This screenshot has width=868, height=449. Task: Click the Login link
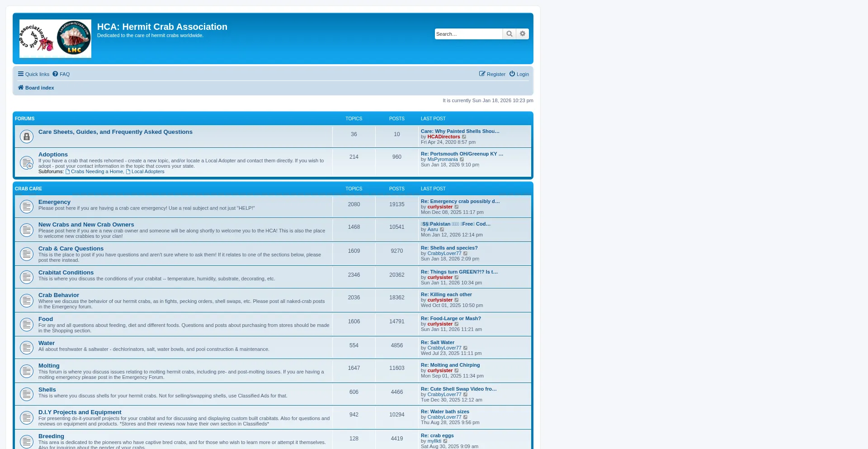point(519,74)
